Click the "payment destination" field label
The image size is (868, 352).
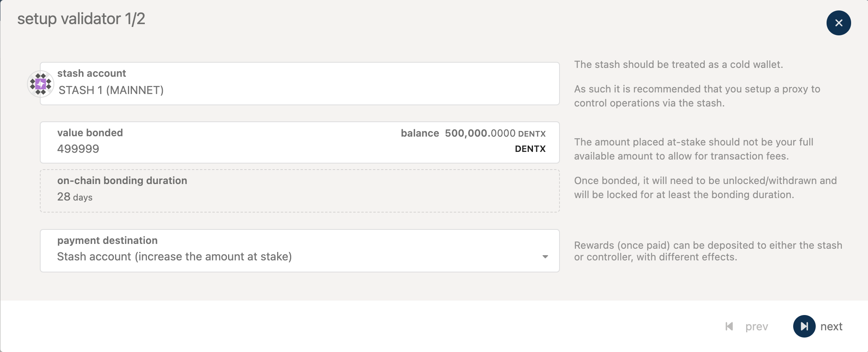coord(107,240)
